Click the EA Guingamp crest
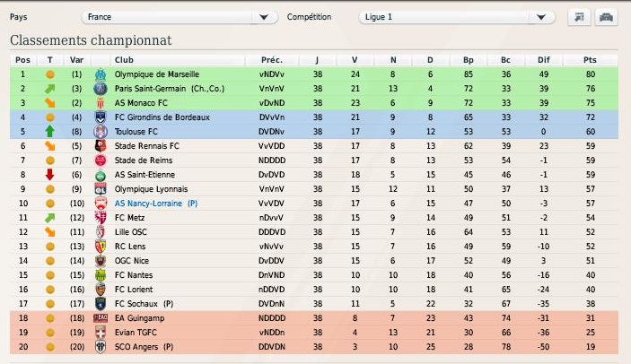Viewport: 631px width, 364px height. (x=101, y=318)
